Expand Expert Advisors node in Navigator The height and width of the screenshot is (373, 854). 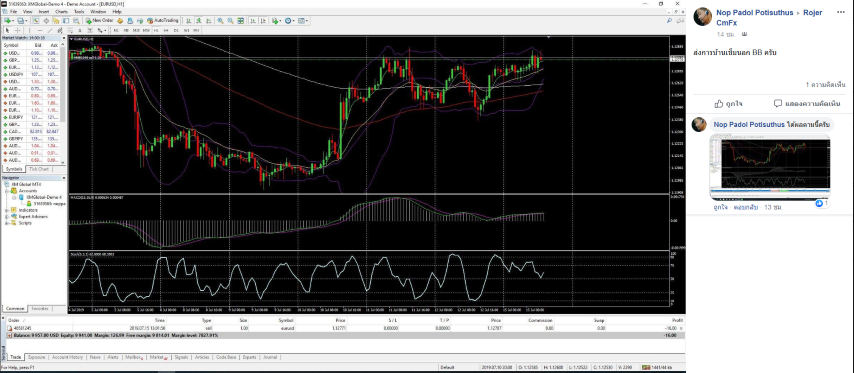pos(6,216)
